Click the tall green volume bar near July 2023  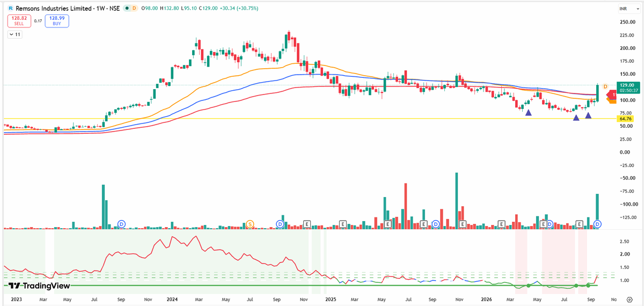pyautogui.click(x=103, y=206)
